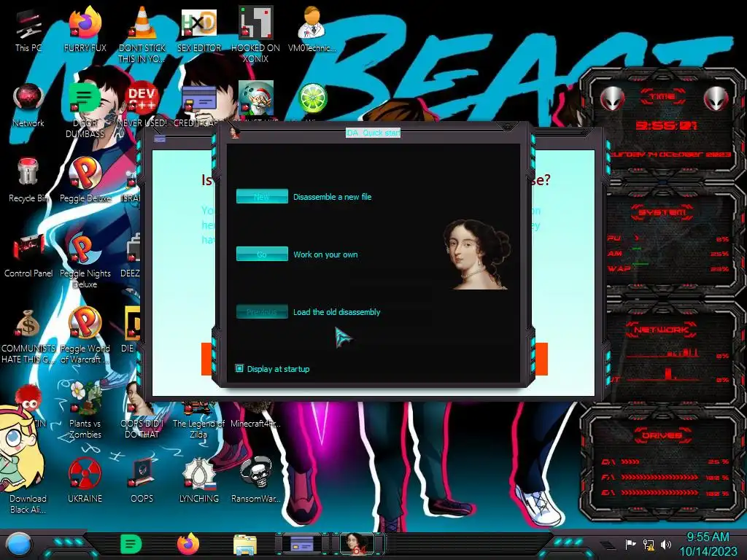Select the FURRY FUX Firefox shortcut

[85, 30]
